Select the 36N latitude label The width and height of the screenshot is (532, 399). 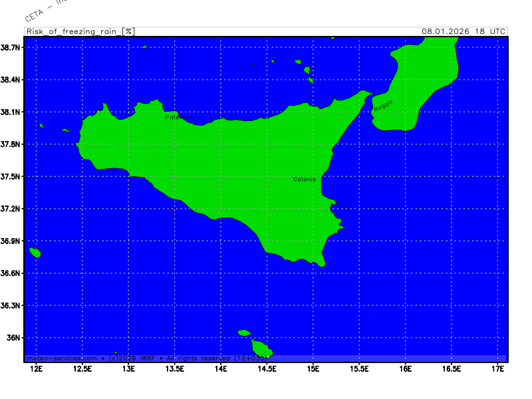tap(15, 338)
